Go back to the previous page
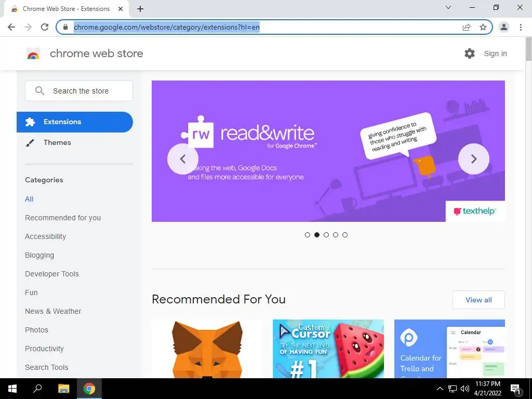Viewport: 532px width, 399px height. [11, 27]
